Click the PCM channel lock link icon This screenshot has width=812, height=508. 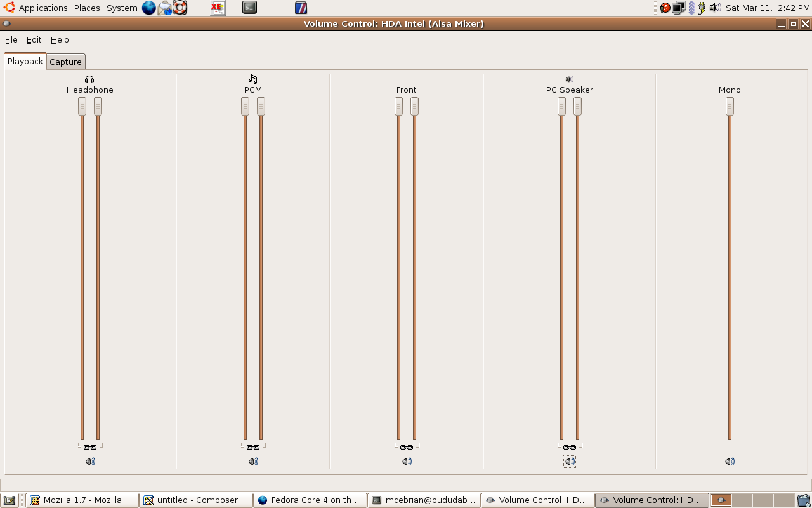coord(253,447)
